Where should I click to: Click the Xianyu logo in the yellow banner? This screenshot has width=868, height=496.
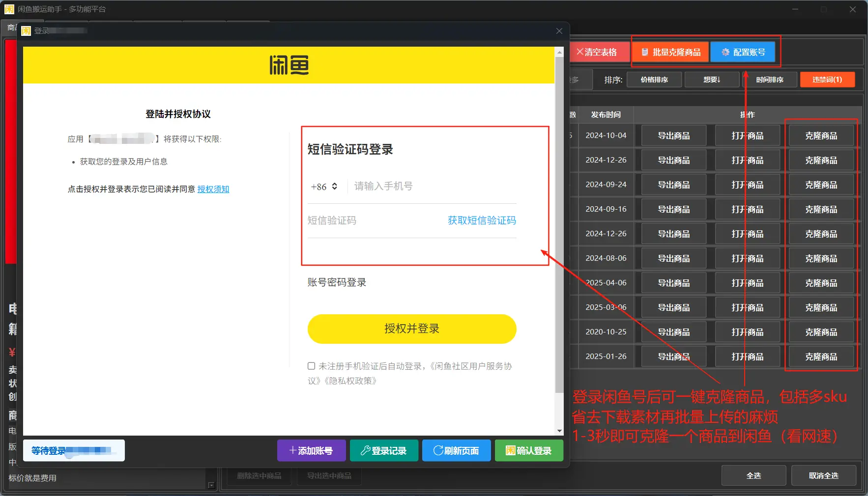pos(289,65)
